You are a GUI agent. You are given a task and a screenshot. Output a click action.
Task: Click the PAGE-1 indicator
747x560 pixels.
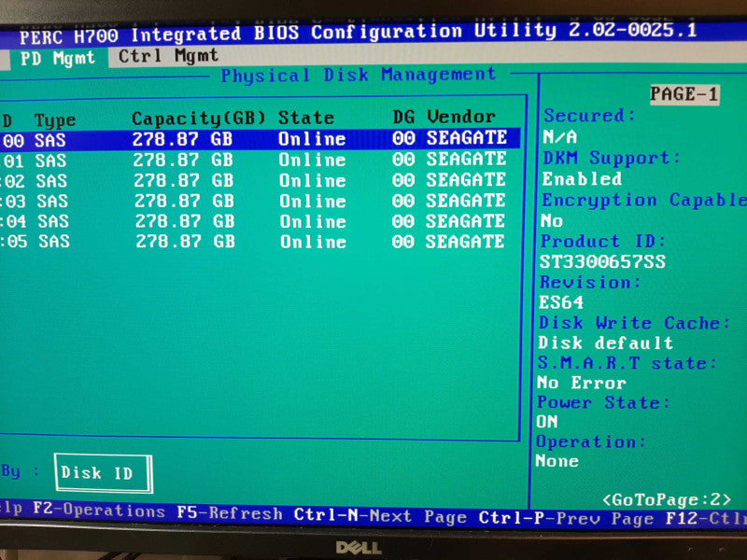(x=684, y=94)
